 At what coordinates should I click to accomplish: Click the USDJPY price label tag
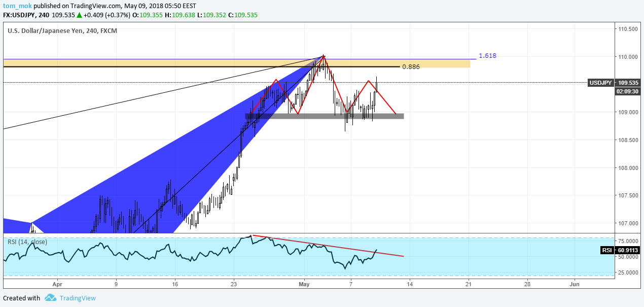600,82
